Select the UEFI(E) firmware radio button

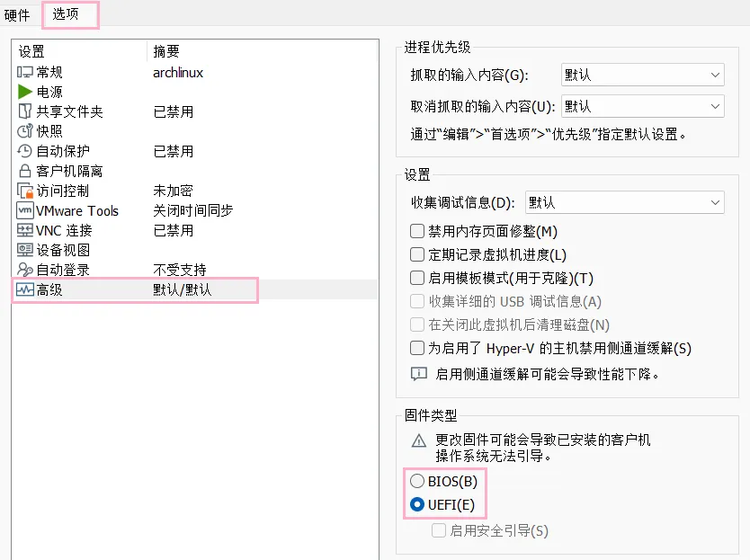coord(417,504)
